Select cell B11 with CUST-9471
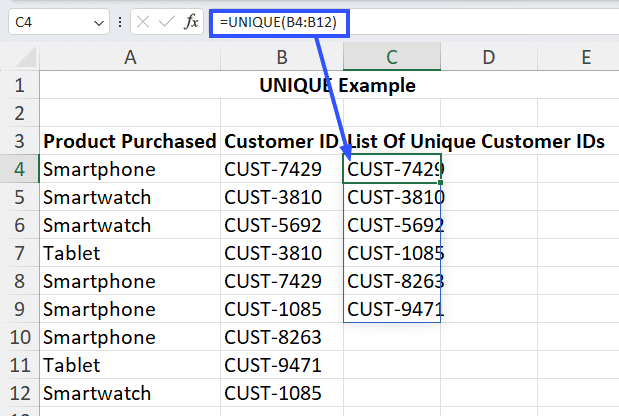Viewport: 619px width, 416px height. [282, 365]
